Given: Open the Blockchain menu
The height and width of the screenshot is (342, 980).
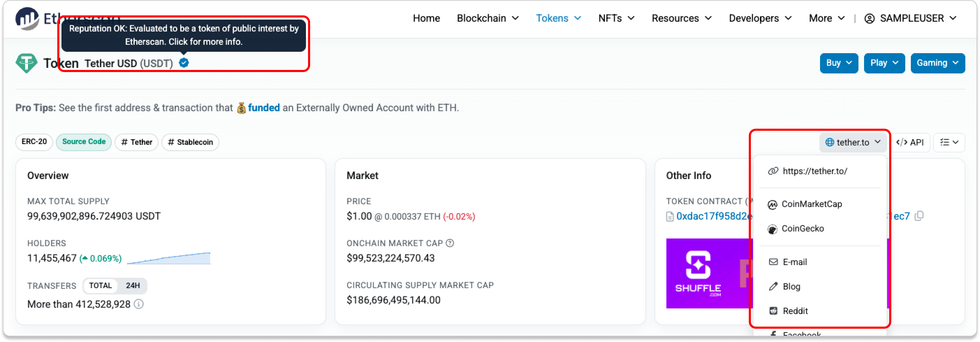Looking at the screenshot, I should [487, 18].
